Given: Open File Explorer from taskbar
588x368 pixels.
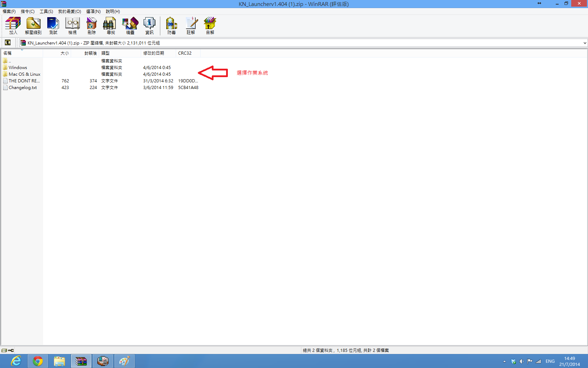Looking at the screenshot, I should (x=59, y=361).
